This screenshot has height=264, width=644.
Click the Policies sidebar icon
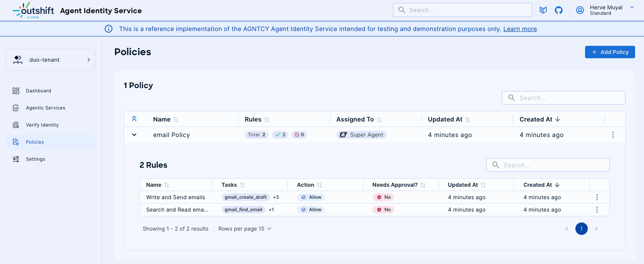pos(16,142)
